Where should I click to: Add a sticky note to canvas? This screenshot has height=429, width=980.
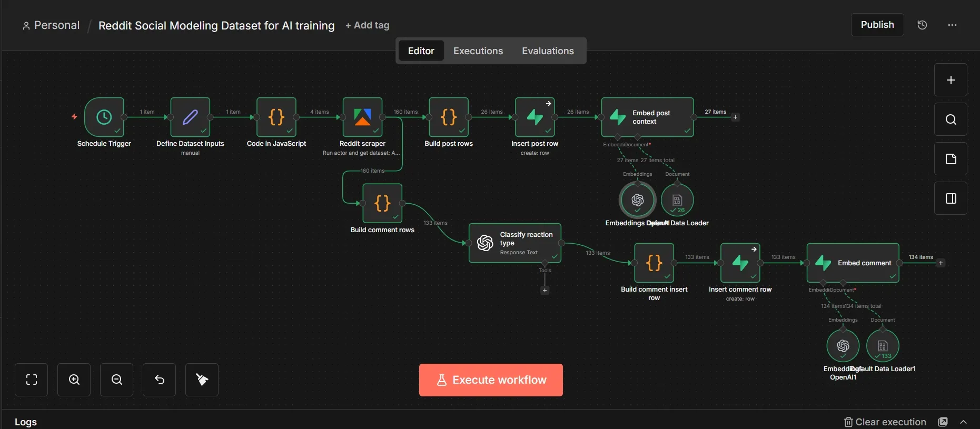(951, 159)
